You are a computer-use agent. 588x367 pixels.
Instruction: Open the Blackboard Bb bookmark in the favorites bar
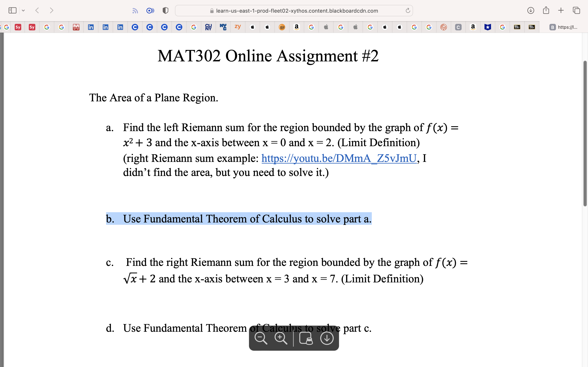tap(517, 27)
